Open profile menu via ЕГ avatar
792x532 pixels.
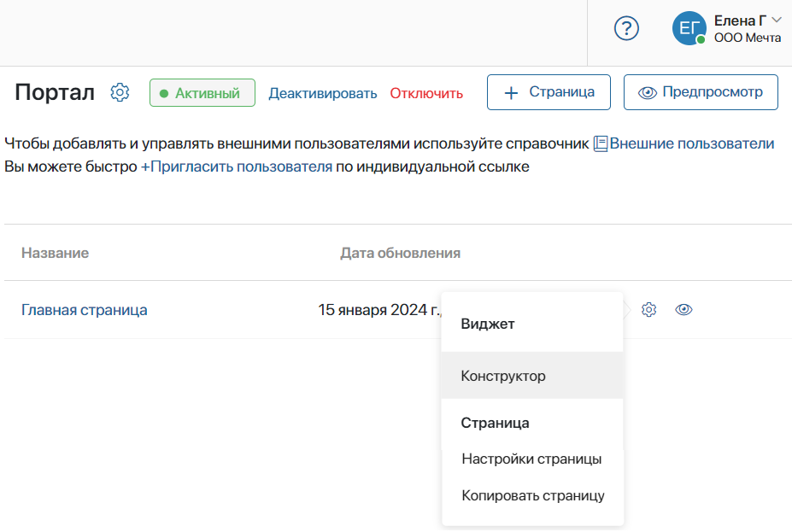pyautogui.click(x=689, y=27)
